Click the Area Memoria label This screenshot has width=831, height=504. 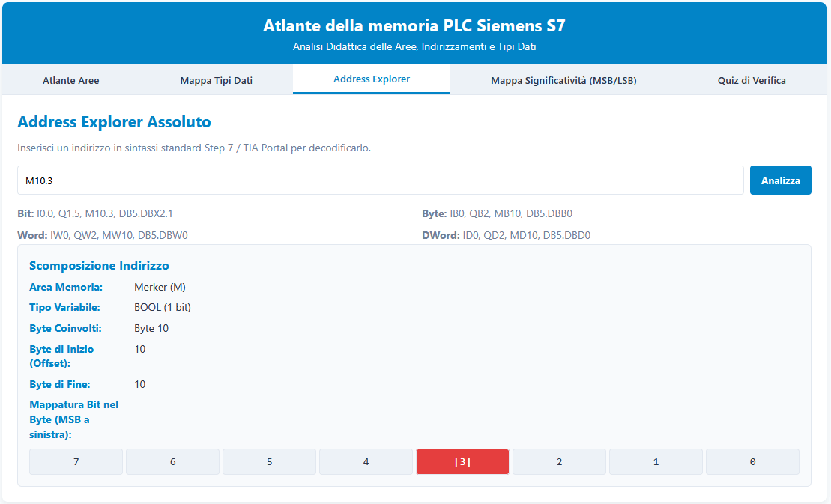tap(66, 287)
